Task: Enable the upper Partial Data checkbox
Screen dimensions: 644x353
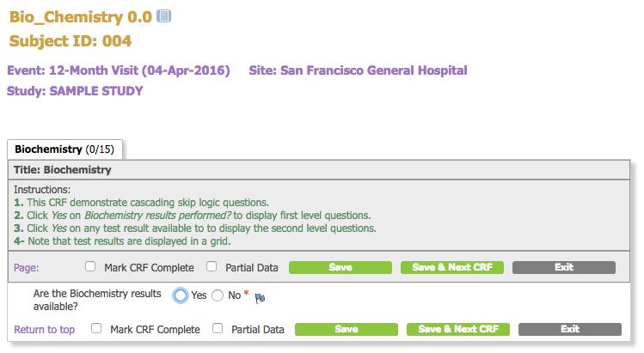Action: [x=211, y=267]
